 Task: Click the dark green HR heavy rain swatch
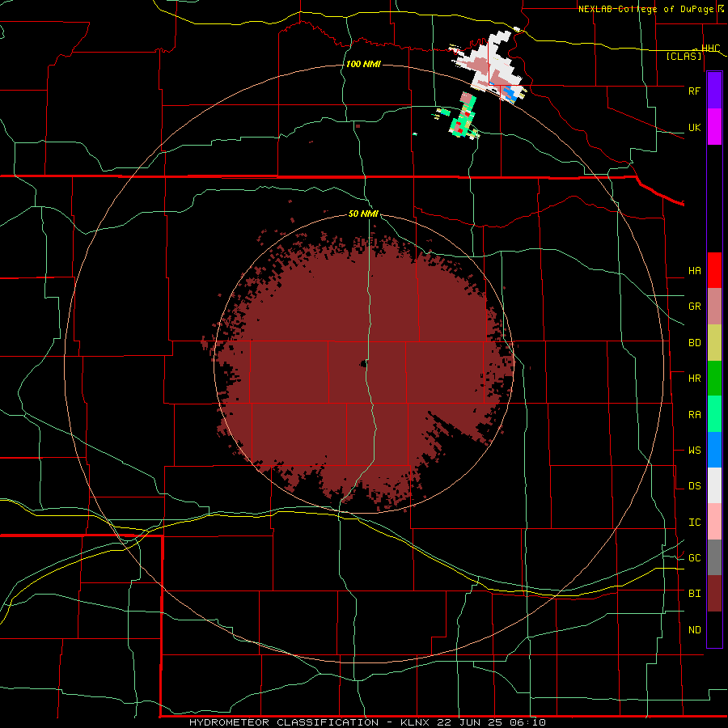click(714, 379)
